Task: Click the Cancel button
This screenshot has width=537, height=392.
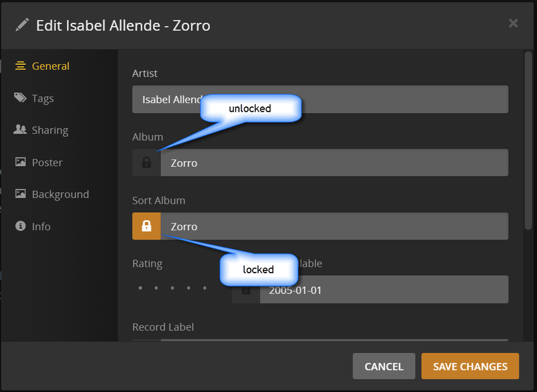Action: (x=384, y=366)
